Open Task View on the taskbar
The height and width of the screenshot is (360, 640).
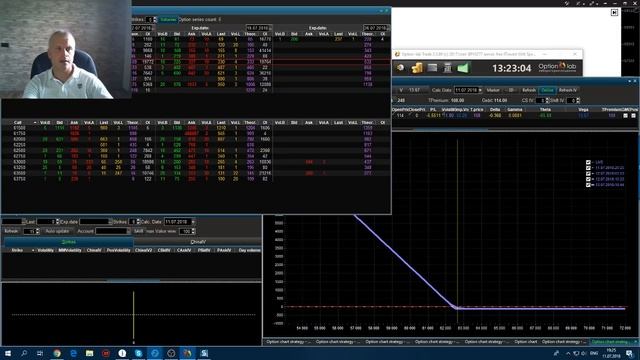point(40,353)
